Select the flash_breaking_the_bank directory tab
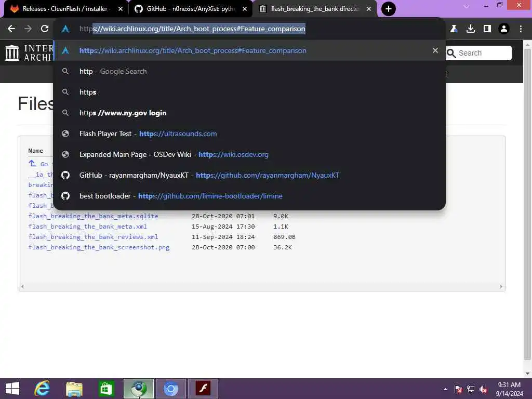The width and height of the screenshot is (532, 399). click(314, 9)
